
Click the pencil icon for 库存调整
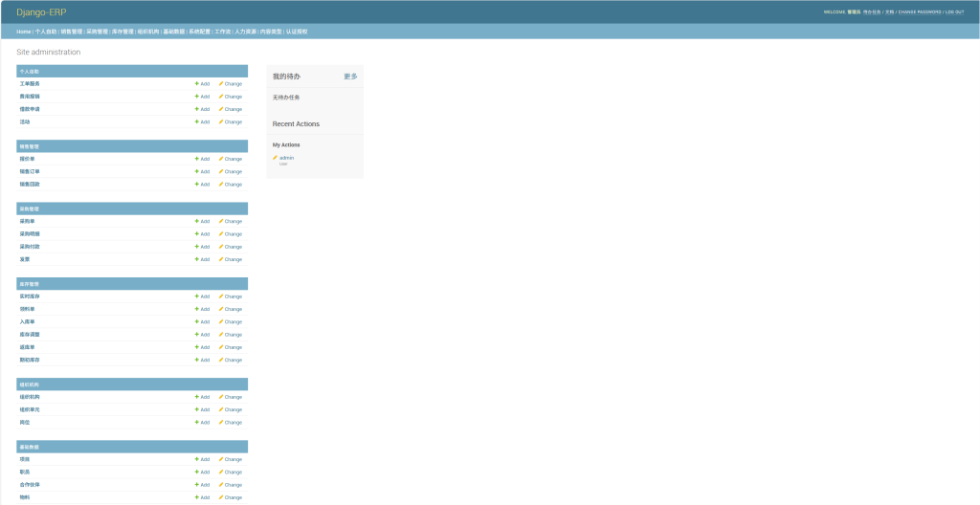pos(221,335)
